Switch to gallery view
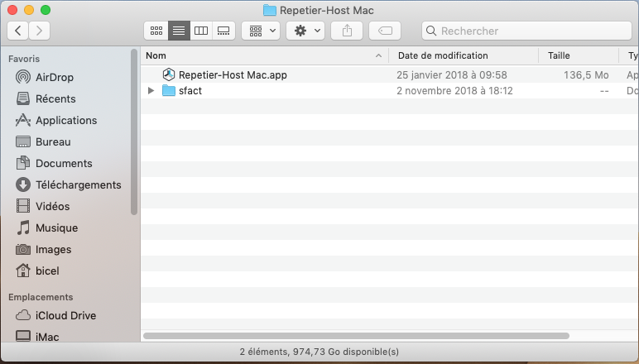639x364 pixels. pos(223,31)
